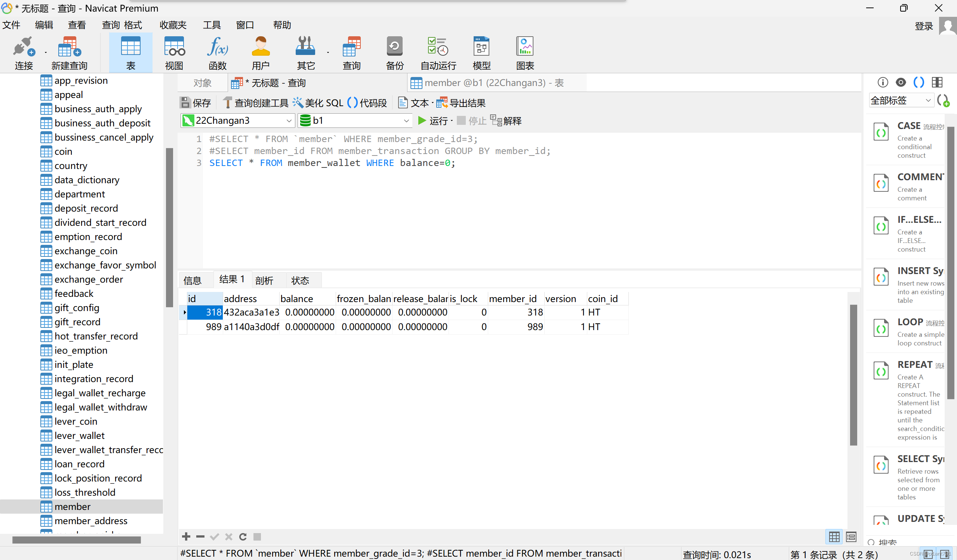This screenshot has height=560, width=957.
Task: Click the add record plus icon
Action: [186, 536]
